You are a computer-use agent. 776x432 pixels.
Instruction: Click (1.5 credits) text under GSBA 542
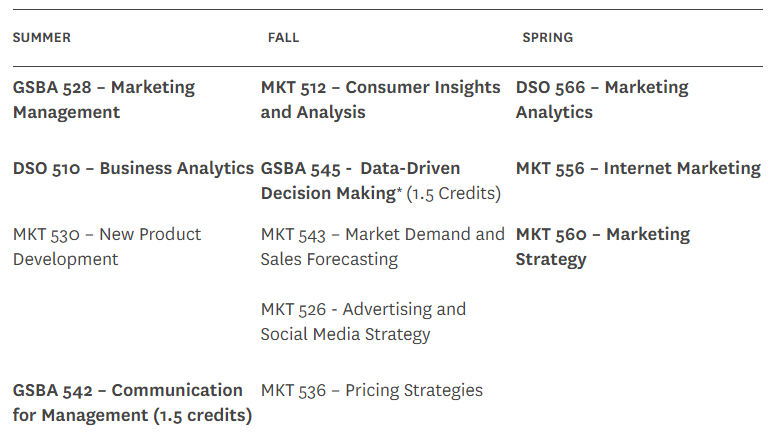(203, 415)
